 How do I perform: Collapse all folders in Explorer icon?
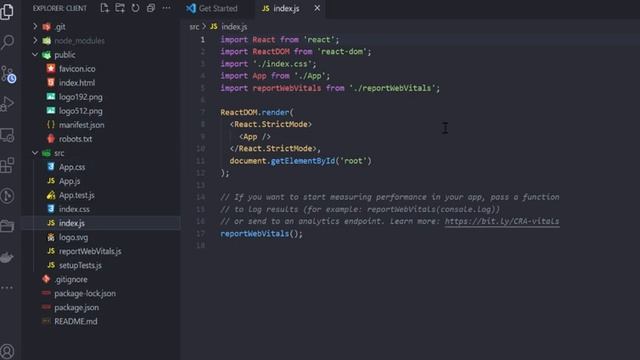click(151, 8)
